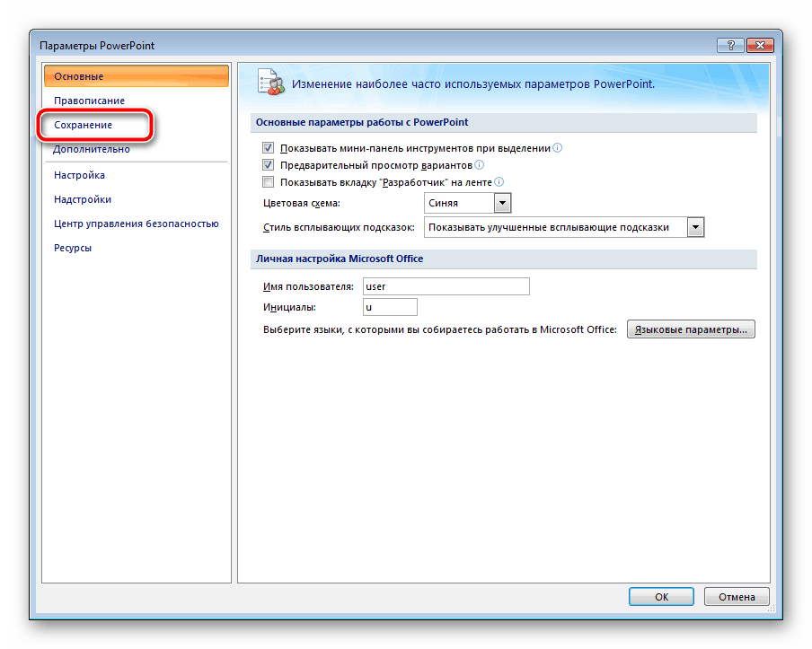
Task: Open the Правописание category
Action: pyautogui.click(x=89, y=101)
